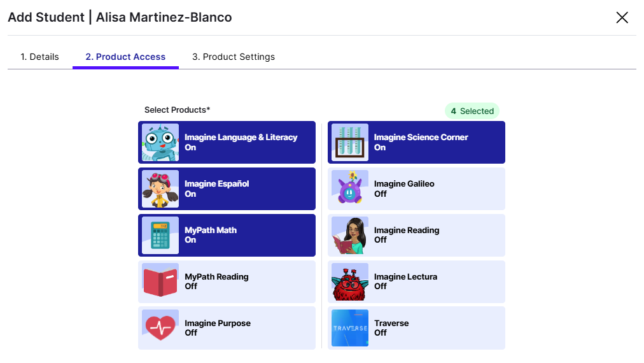The width and height of the screenshot is (644, 363).
Task: Click the purple Imagine Galileo creature icon
Action: 350,189
